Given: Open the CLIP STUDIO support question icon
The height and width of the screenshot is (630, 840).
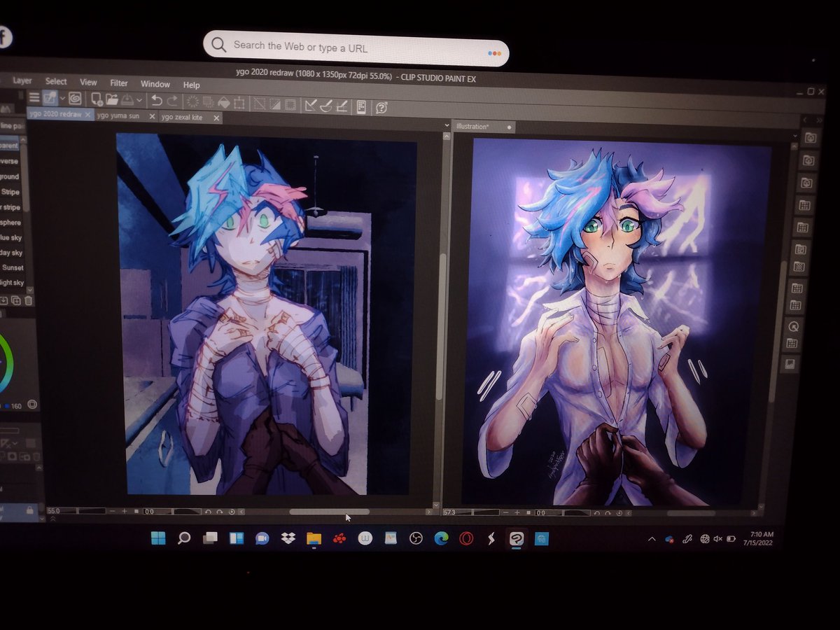Looking at the screenshot, I should tap(381, 107).
